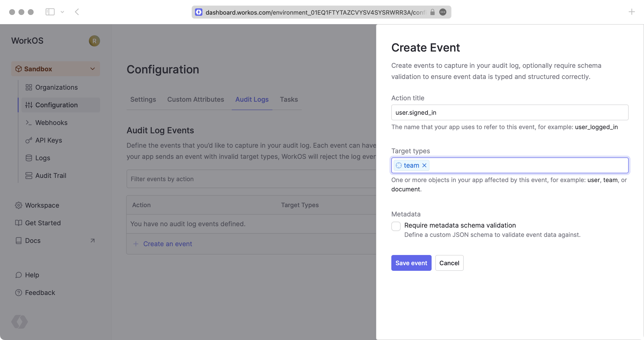Click the Save event button

tap(411, 263)
